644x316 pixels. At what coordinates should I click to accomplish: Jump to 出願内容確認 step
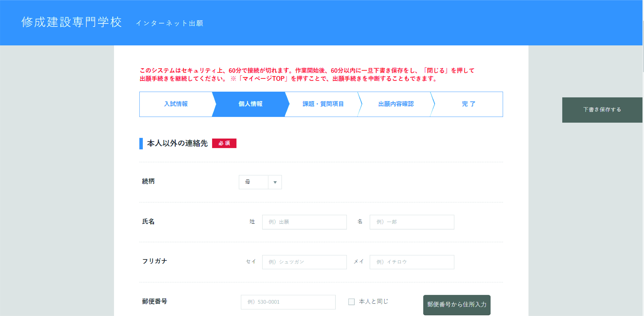point(396,104)
